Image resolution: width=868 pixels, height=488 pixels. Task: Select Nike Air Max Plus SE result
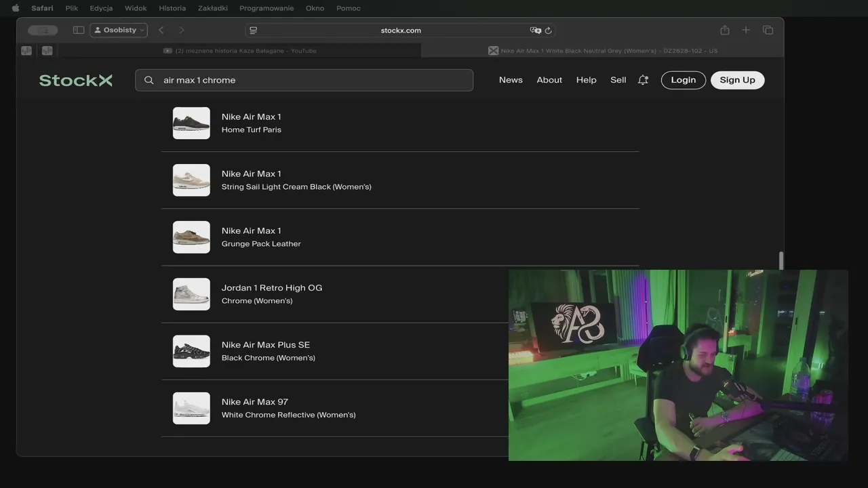pos(335,351)
